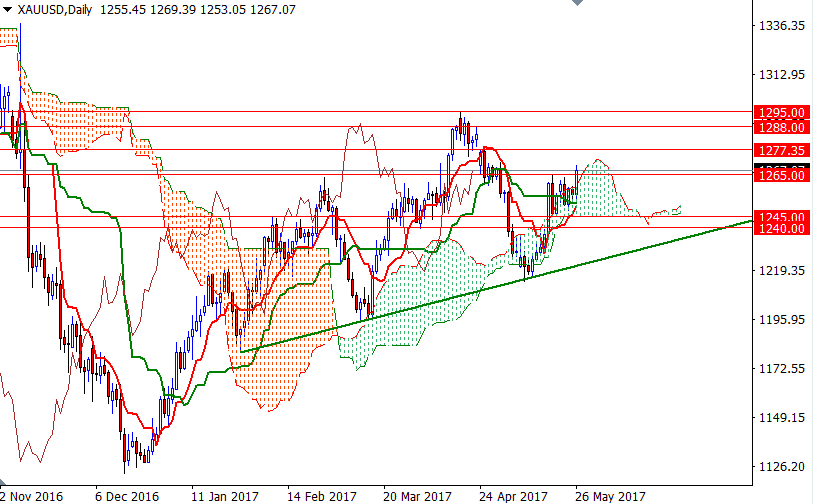
Task: Click the 26 May 2017 date label
Action: tap(610, 496)
